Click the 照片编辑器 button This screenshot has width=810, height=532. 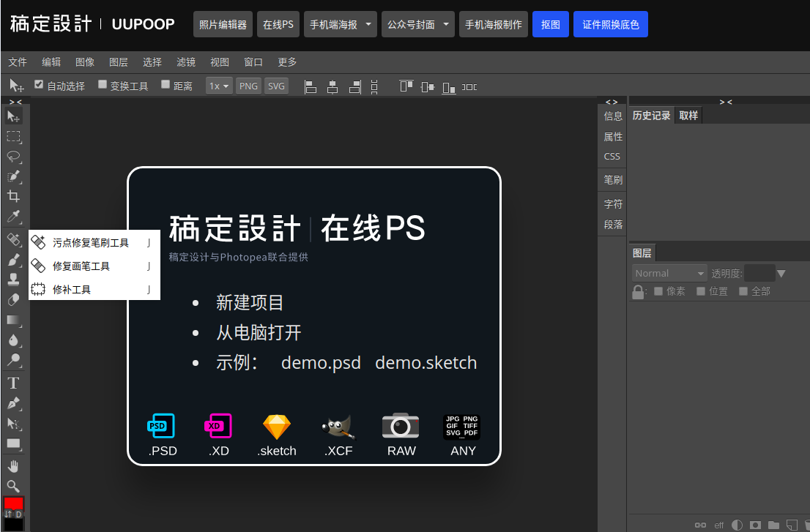pos(223,24)
